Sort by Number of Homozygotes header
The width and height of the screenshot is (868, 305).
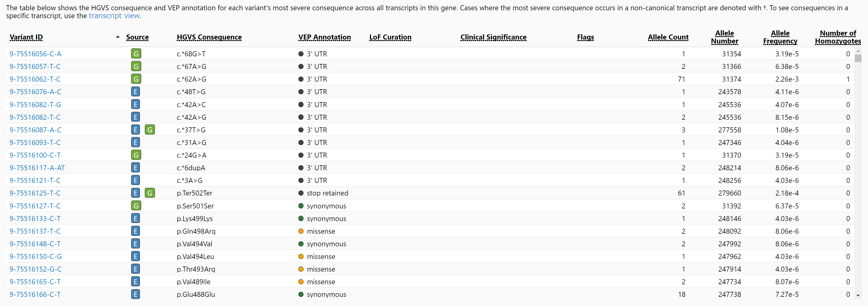click(x=838, y=37)
